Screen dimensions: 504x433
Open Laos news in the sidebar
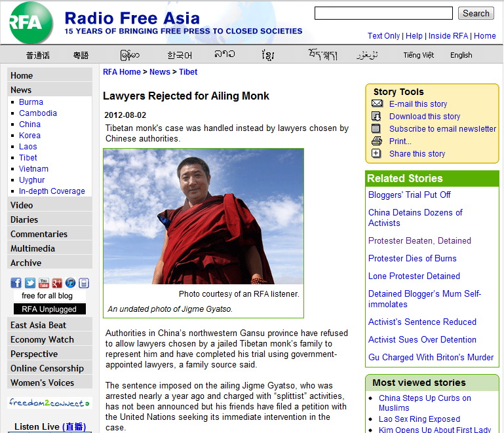coord(28,147)
